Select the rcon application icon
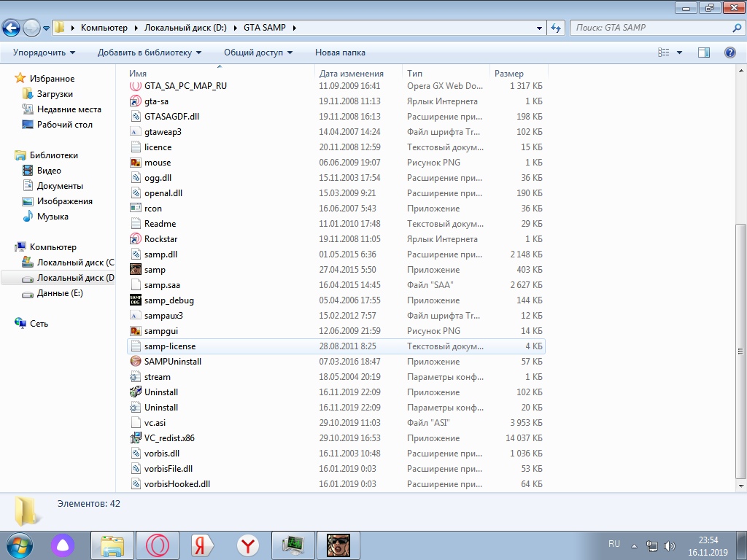 (x=136, y=208)
